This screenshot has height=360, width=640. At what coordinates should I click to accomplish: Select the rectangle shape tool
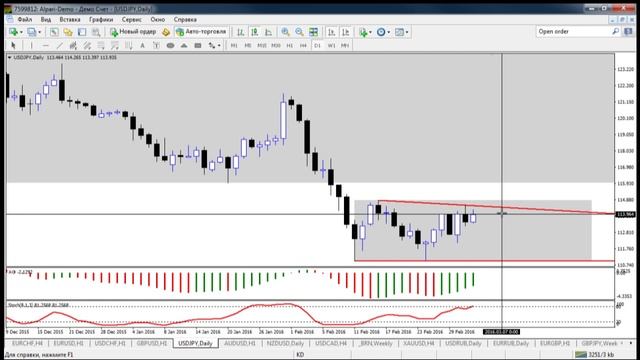point(198,45)
